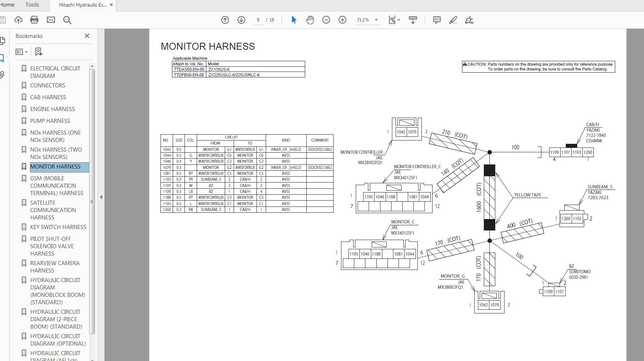
Task: Click the YELLOW TAPE diagram label
Action: pos(527,195)
